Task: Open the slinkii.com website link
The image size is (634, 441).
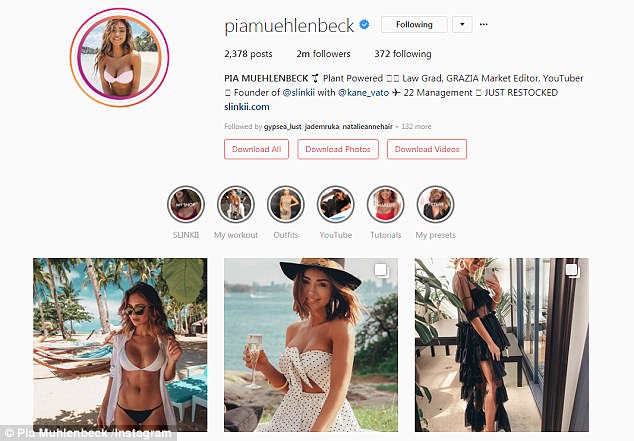Action: click(247, 107)
